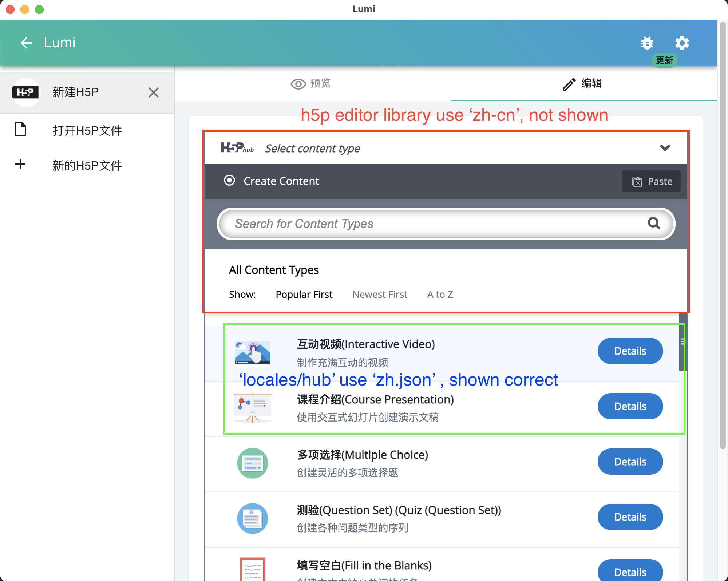Screen dimensions: 728x581
Task: Open the bug report icon in the header
Action: tap(647, 43)
